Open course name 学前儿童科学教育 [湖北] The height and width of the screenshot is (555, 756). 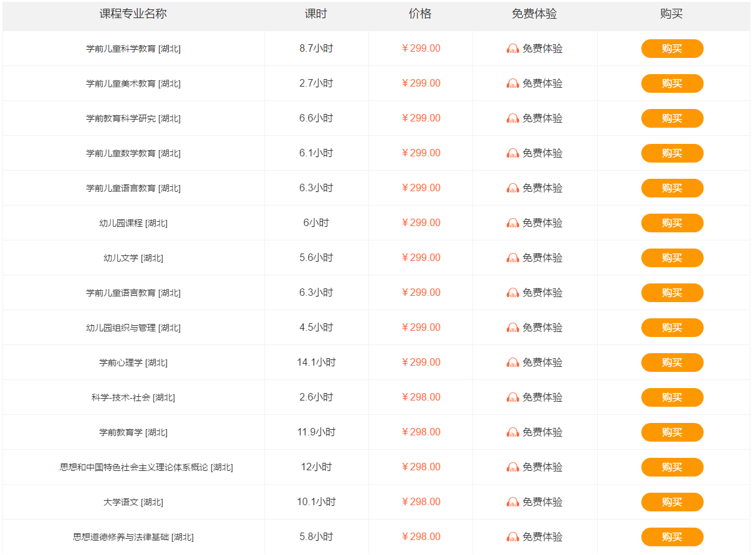coord(133,49)
